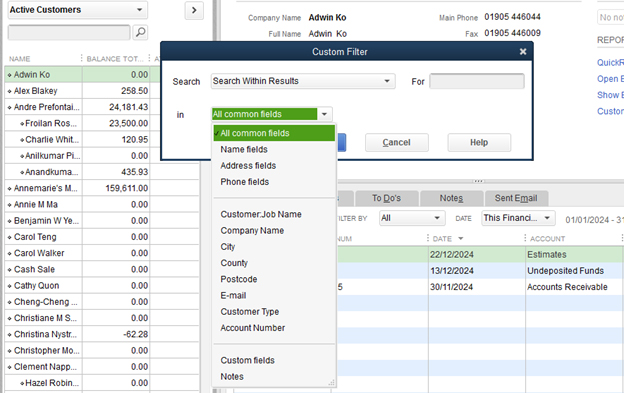624x393 pixels.
Task: Click the Accounts Receivable transaction row
Action: tap(480, 287)
